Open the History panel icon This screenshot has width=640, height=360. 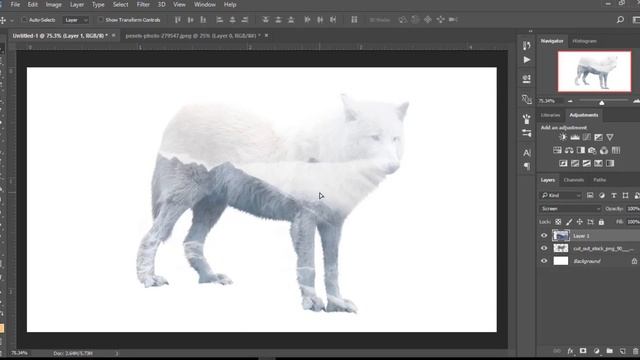527,45
